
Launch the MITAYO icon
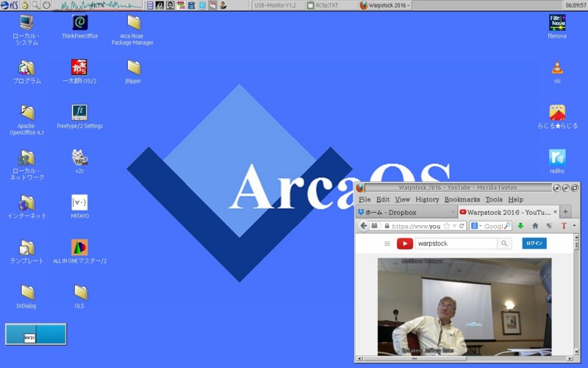coord(79,207)
